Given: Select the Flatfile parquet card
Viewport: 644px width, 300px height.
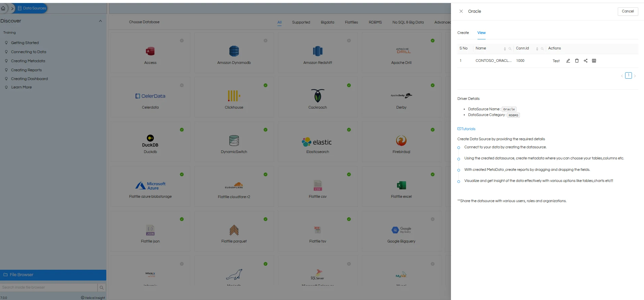Looking at the screenshot, I should pos(234,231).
